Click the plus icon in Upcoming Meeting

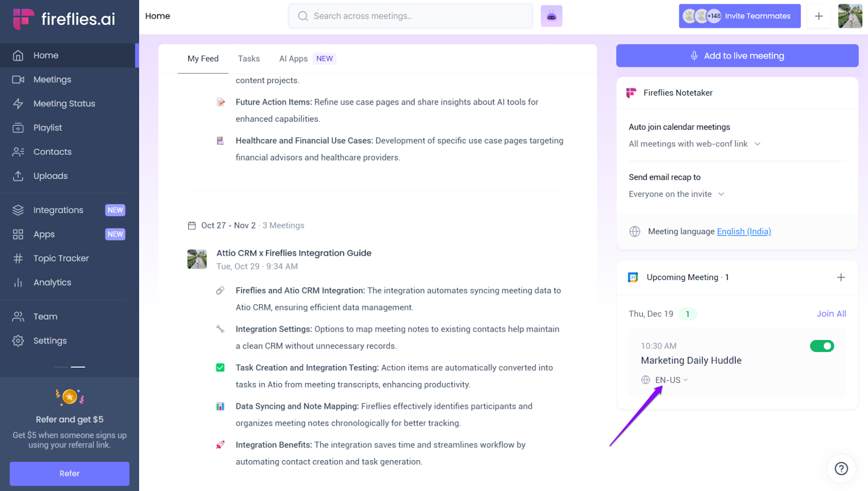point(841,277)
